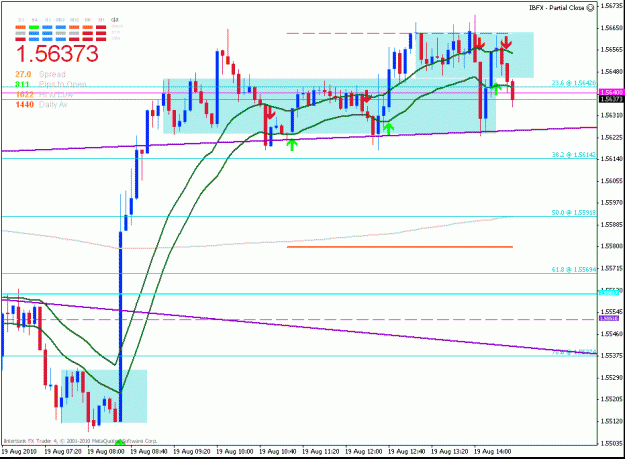Screen dimensions: 625x459
Task: Select the '27.0 Spread' readout
Action: click(x=40, y=74)
